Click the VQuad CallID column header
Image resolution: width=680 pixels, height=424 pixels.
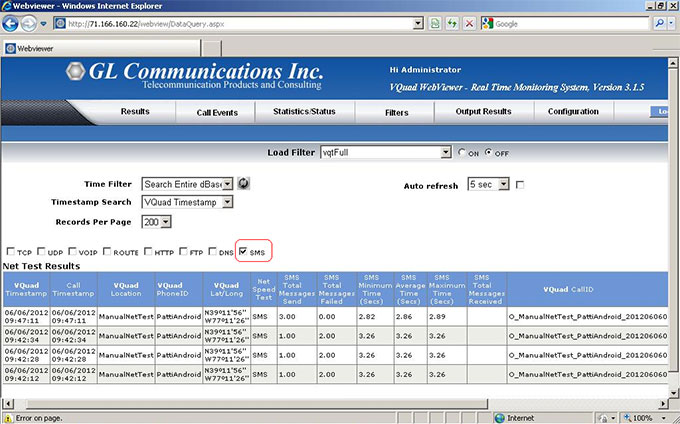click(587, 289)
